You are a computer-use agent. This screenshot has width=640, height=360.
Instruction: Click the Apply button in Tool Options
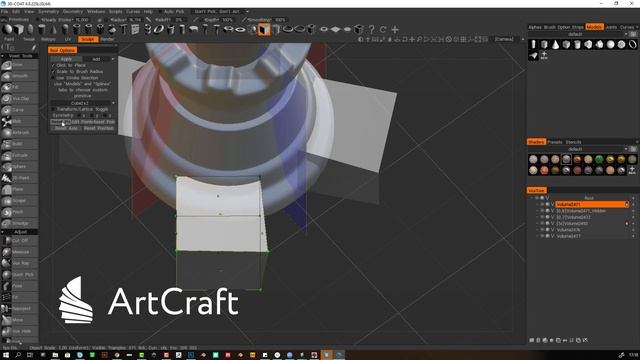66,59
